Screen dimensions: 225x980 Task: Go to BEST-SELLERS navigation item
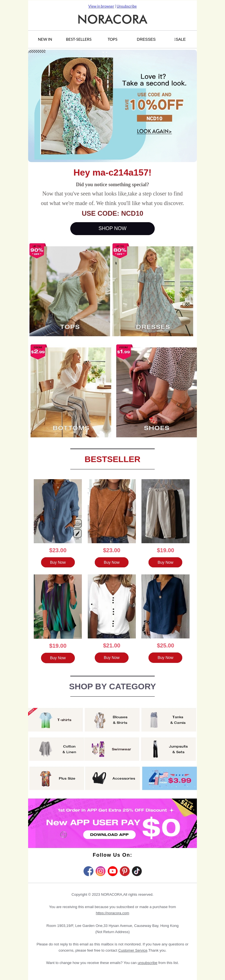(x=79, y=39)
